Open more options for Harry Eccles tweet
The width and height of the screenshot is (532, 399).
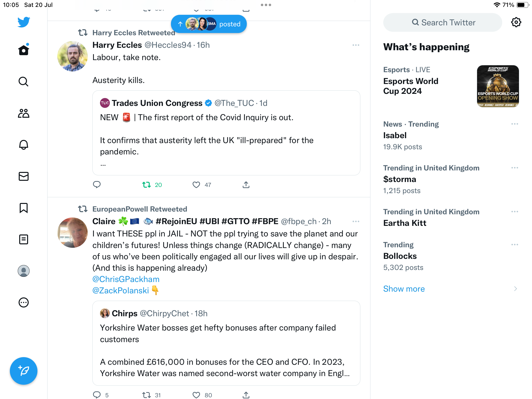pos(356,45)
